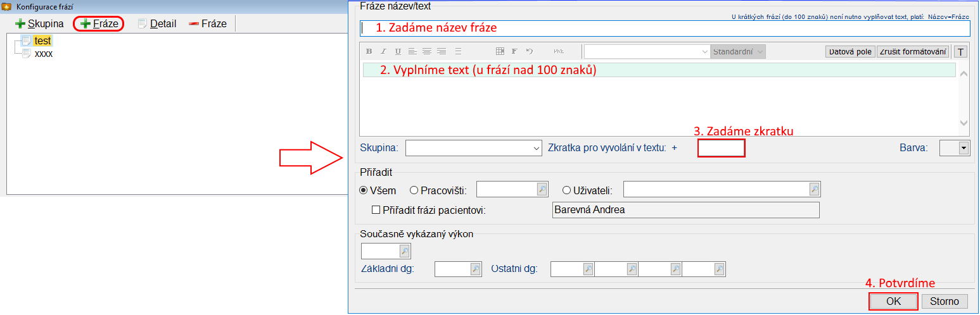Click the bold formatting icon
The image size is (980, 315).
369,52
